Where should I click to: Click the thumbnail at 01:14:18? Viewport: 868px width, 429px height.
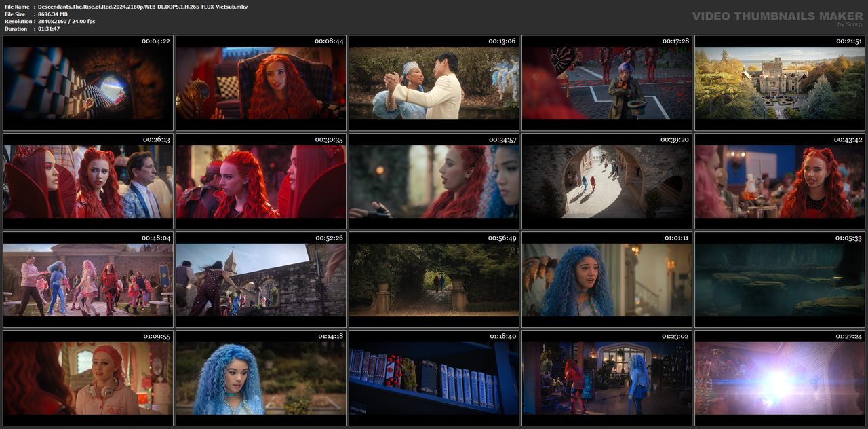261,378
